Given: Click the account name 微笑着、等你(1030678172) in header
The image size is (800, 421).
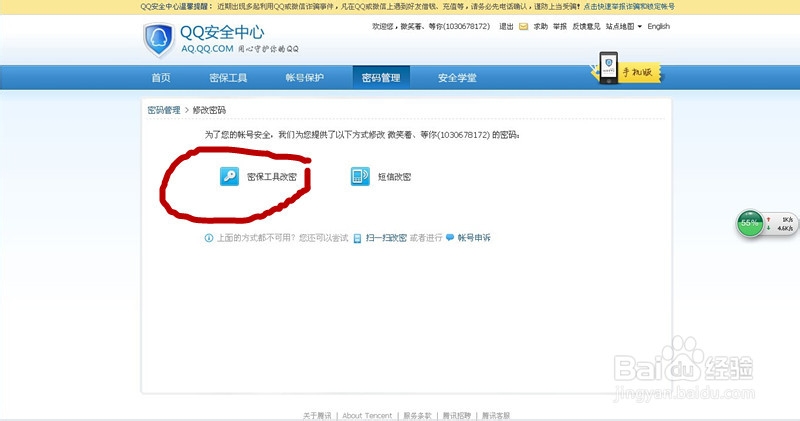Looking at the screenshot, I should coord(445,27).
